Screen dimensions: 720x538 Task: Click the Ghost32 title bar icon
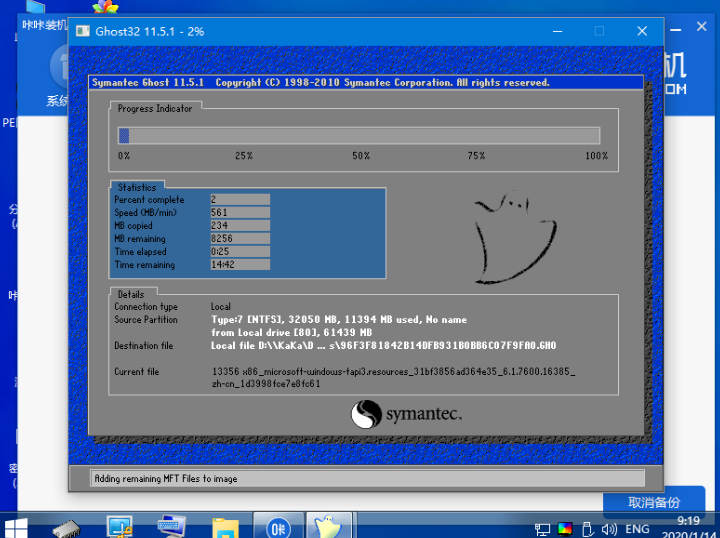pyautogui.click(x=83, y=31)
